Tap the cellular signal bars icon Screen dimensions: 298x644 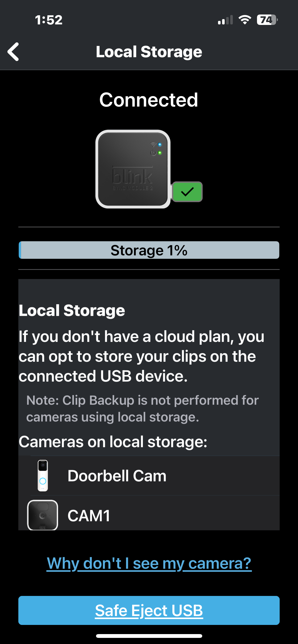225,20
